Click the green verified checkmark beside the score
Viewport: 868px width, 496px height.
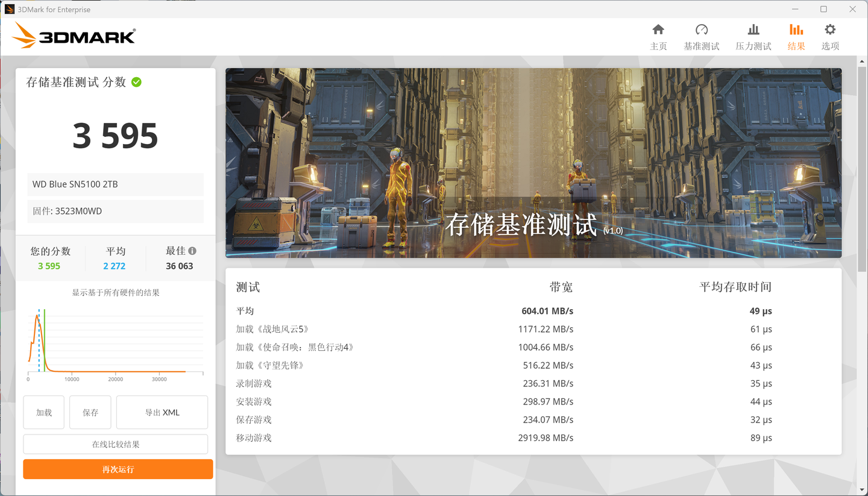tap(136, 82)
